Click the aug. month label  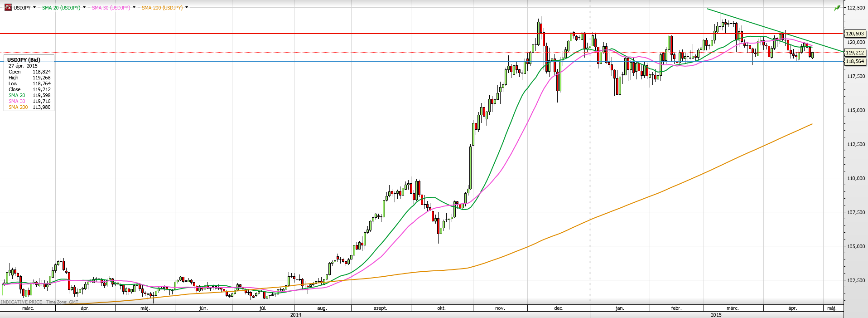[x=322, y=308]
